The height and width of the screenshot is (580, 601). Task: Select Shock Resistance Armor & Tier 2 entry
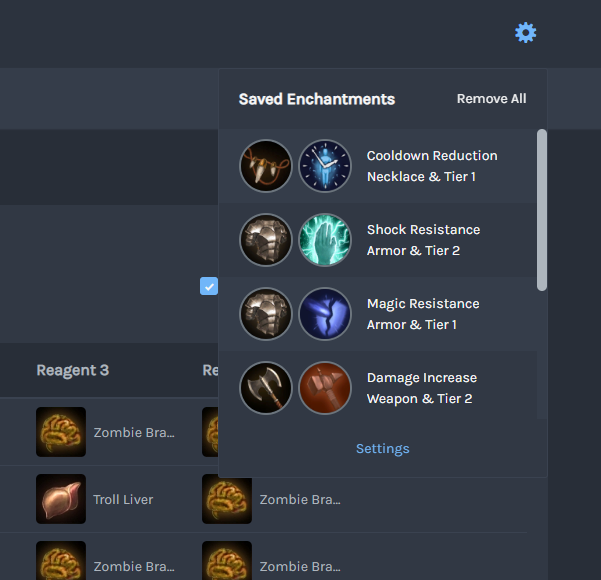coord(378,240)
